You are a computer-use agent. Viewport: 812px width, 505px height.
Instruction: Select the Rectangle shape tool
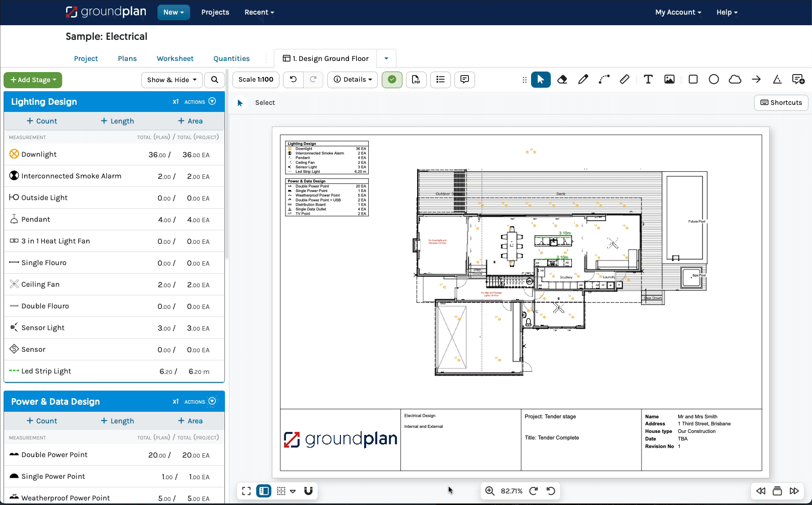pyautogui.click(x=693, y=80)
